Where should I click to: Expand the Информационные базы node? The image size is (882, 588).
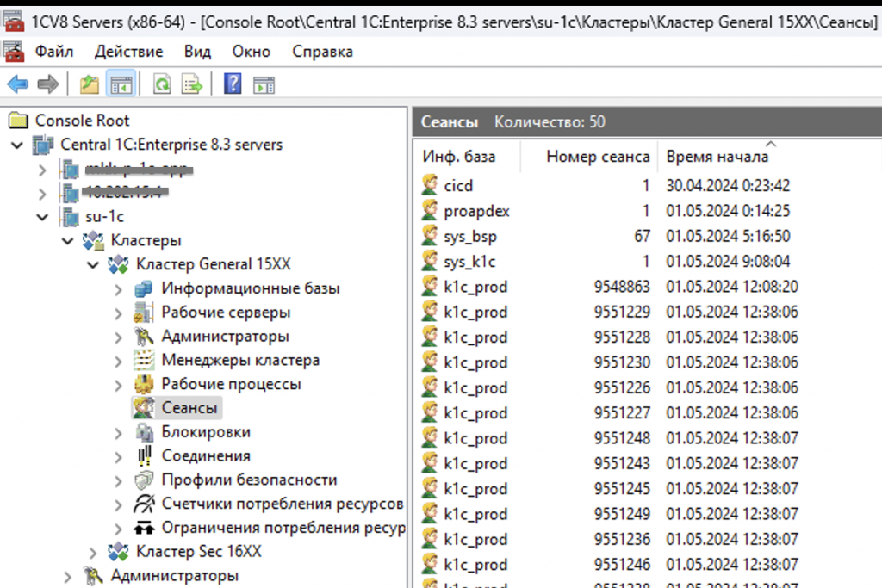pos(118,289)
